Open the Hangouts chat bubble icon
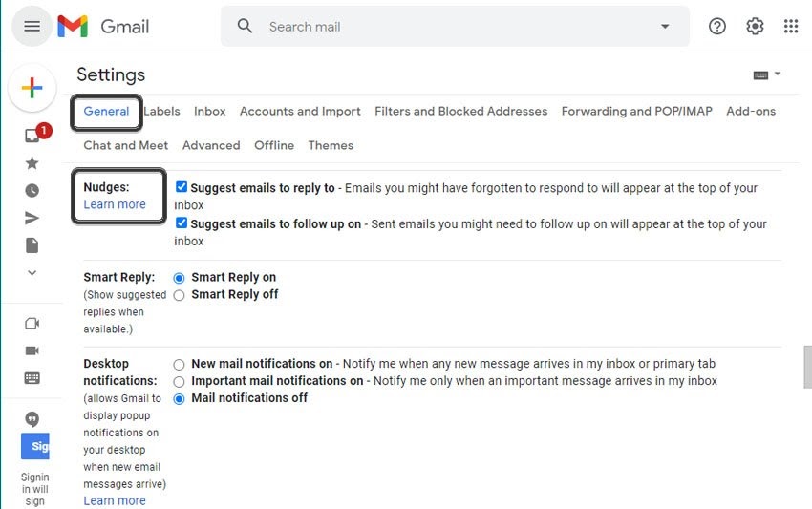Viewport: 812px width, 509px height. click(32, 419)
